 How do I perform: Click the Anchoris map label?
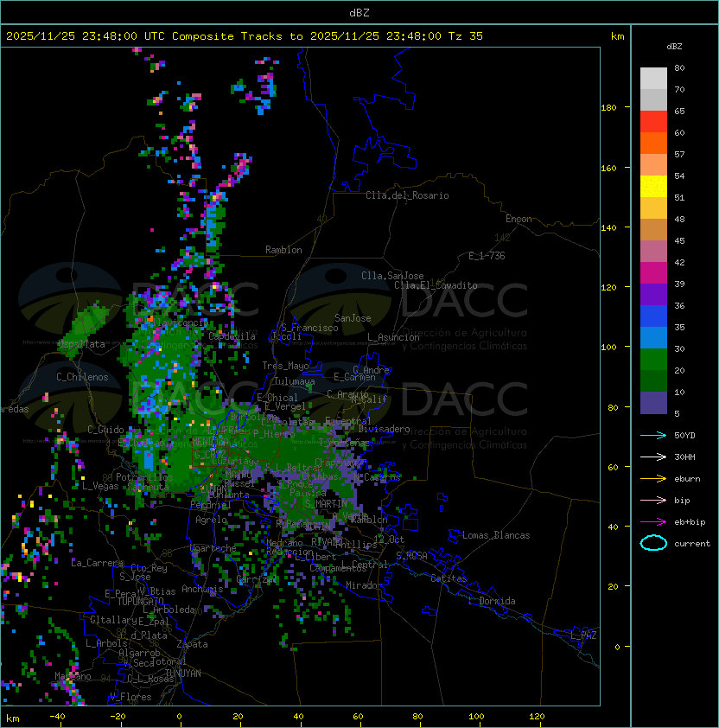coord(202,589)
